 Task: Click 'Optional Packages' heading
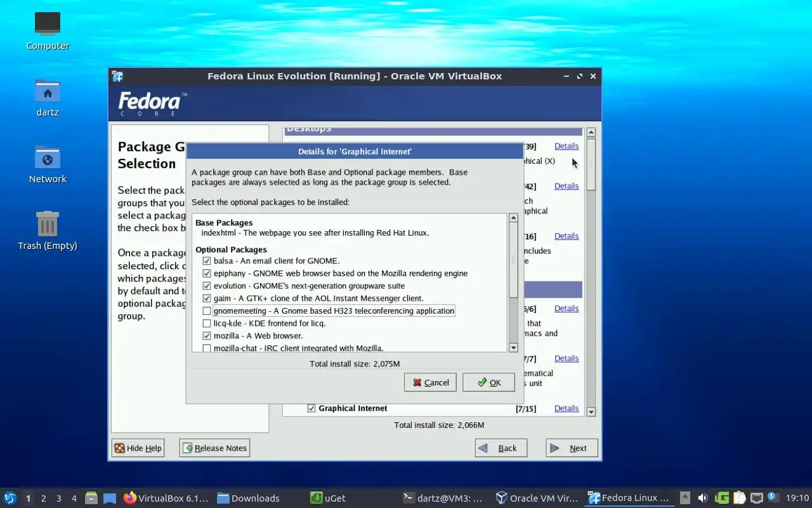click(231, 250)
